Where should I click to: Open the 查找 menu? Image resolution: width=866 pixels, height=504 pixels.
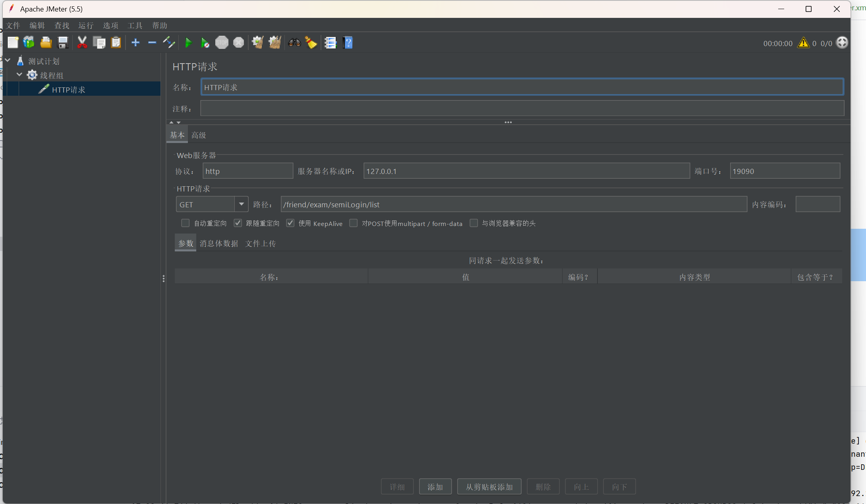[x=62, y=25]
